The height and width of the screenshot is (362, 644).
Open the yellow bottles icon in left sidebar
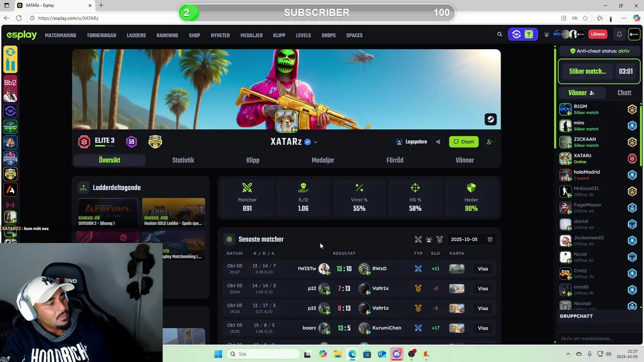point(11,59)
